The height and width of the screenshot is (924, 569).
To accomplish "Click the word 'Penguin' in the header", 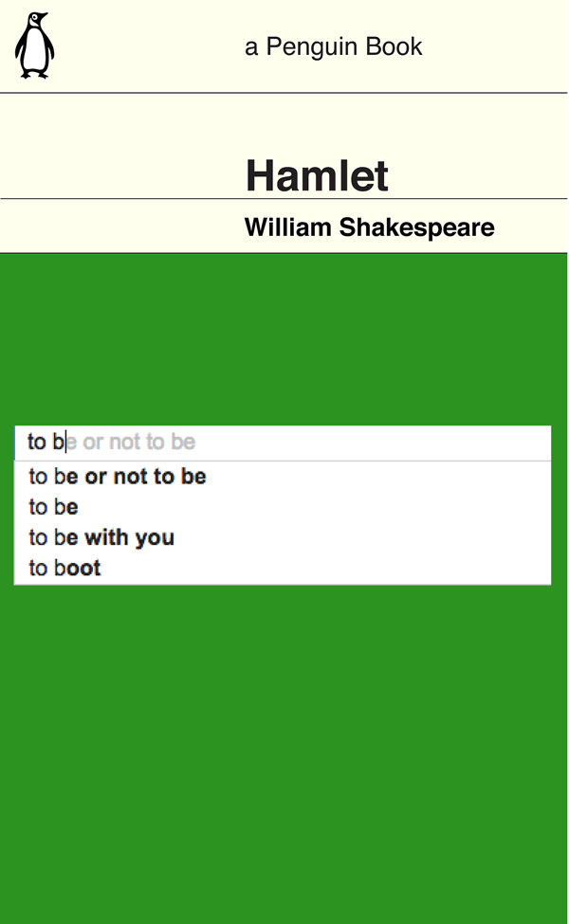I will click(x=311, y=46).
